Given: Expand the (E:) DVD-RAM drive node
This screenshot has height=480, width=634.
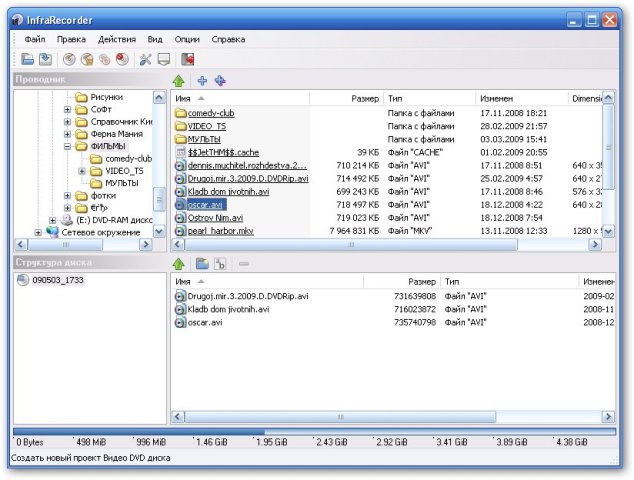Looking at the screenshot, I should [53, 220].
